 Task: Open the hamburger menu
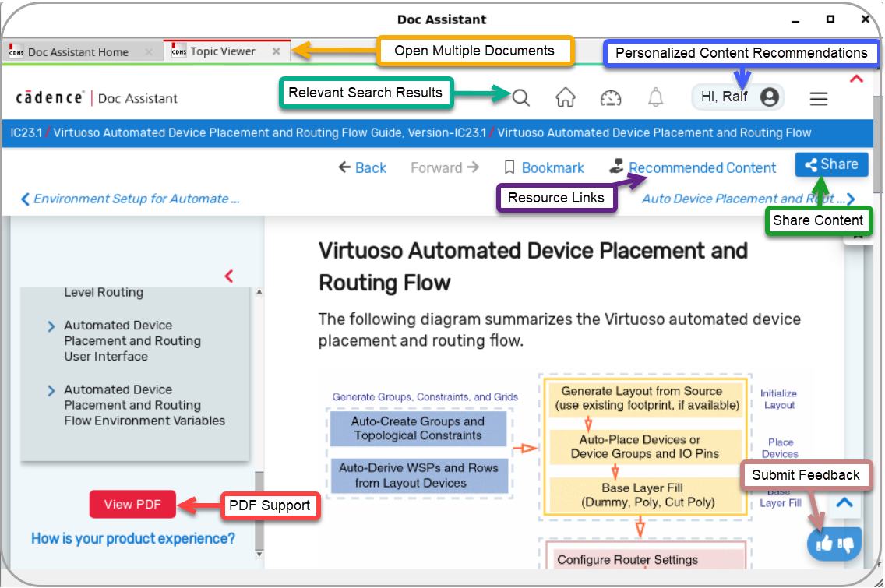(819, 99)
